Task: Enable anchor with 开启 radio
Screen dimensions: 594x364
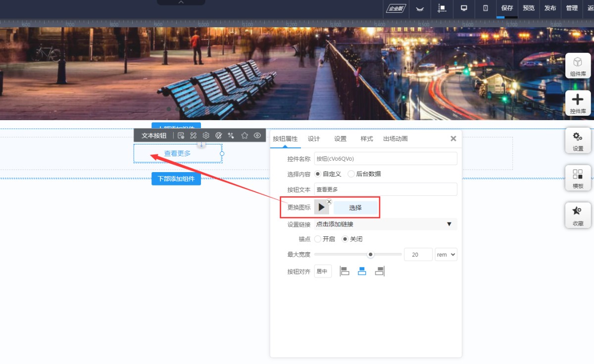Action: pos(318,239)
